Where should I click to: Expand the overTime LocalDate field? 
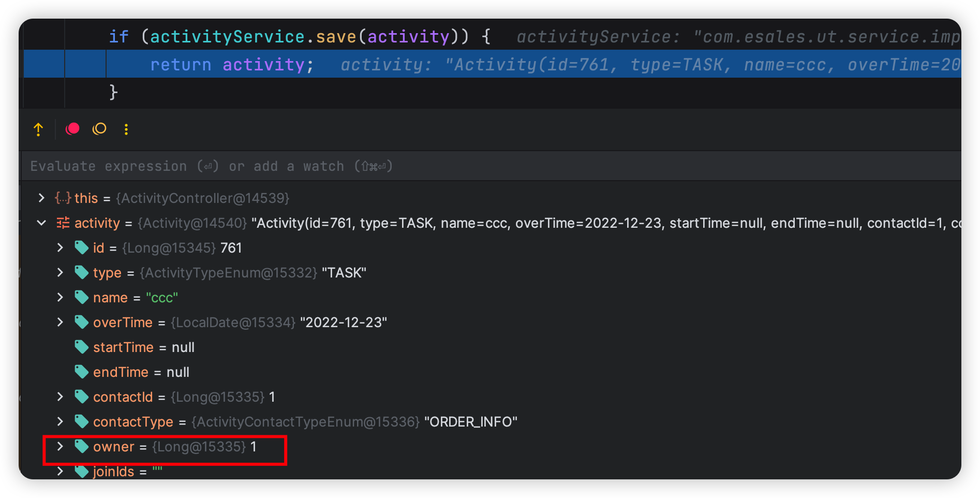60,322
